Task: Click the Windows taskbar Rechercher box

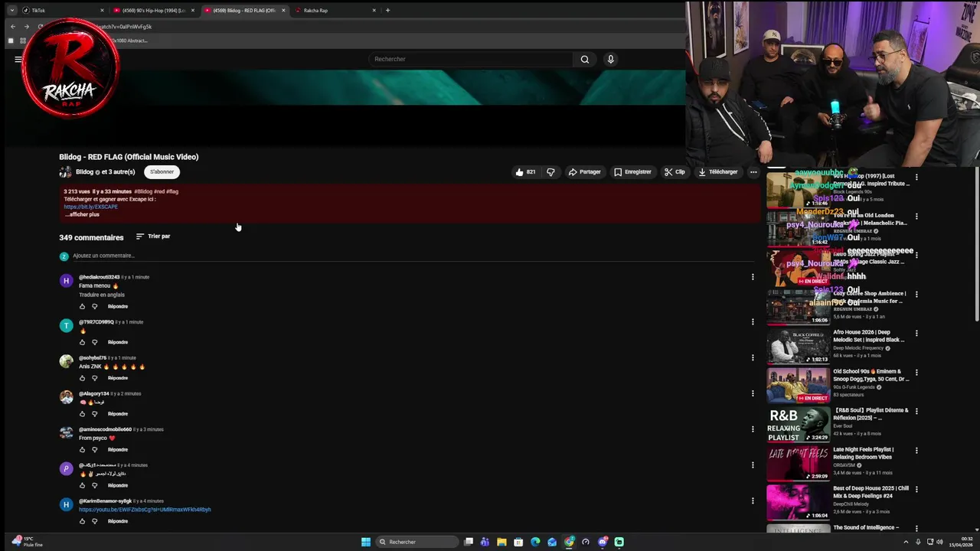Action: [417, 542]
